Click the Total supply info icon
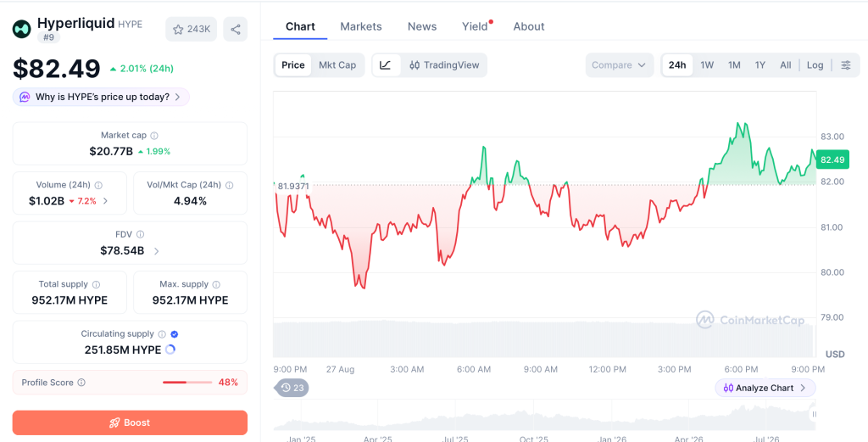 click(97, 284)
